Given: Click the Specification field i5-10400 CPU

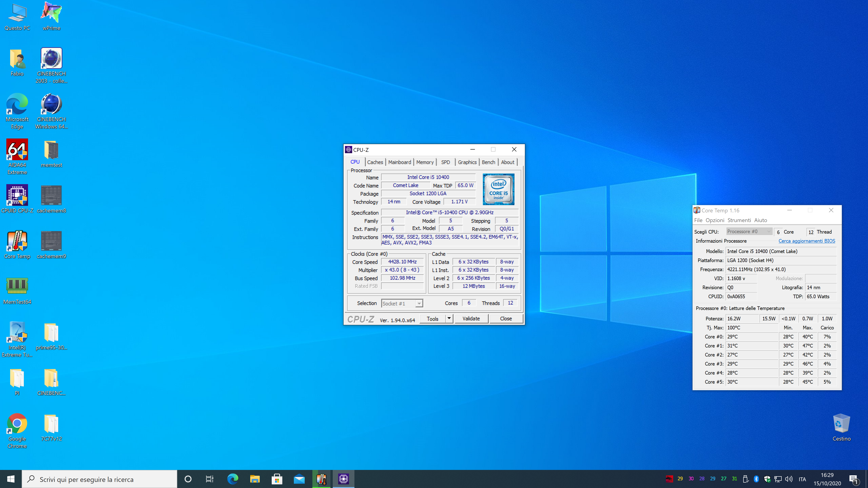Looking at the screenshot, I should (450, 212).
